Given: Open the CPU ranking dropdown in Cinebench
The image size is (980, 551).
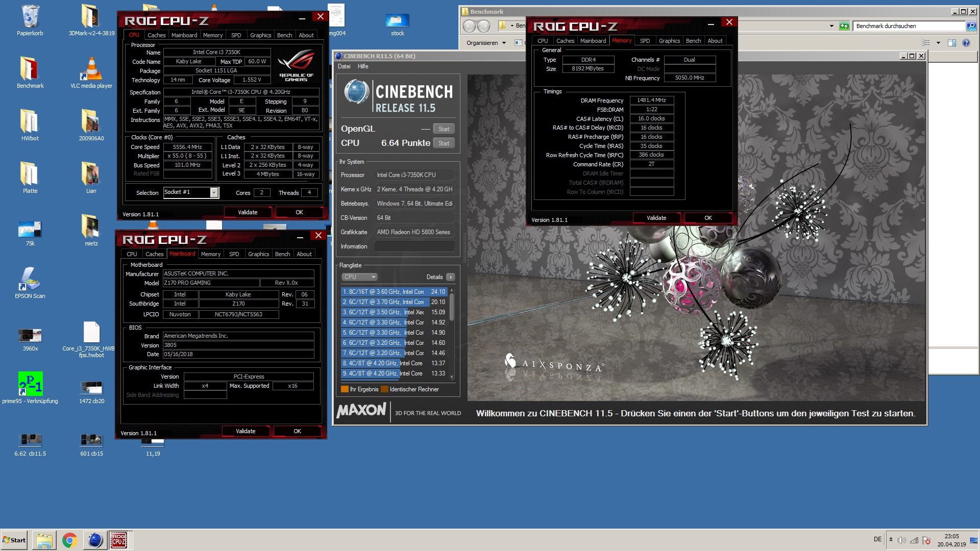Looking at the screenshot, I should coord(359,277).
